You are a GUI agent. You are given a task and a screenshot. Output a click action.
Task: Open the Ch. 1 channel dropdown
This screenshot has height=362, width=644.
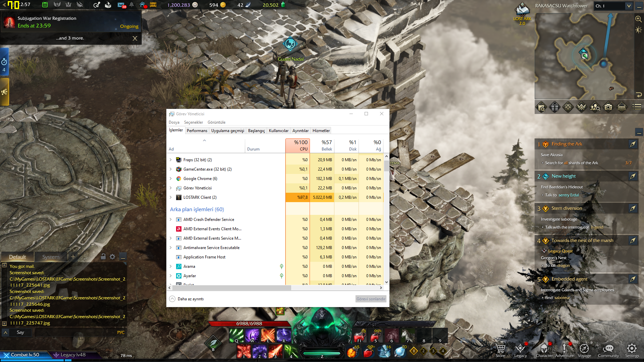(x=629, y=6)
